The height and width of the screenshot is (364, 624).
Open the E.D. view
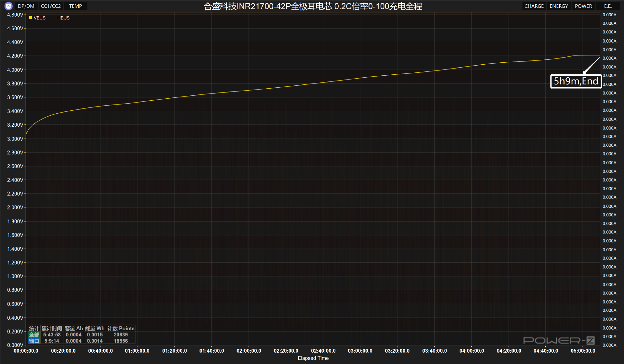point(608,6)
